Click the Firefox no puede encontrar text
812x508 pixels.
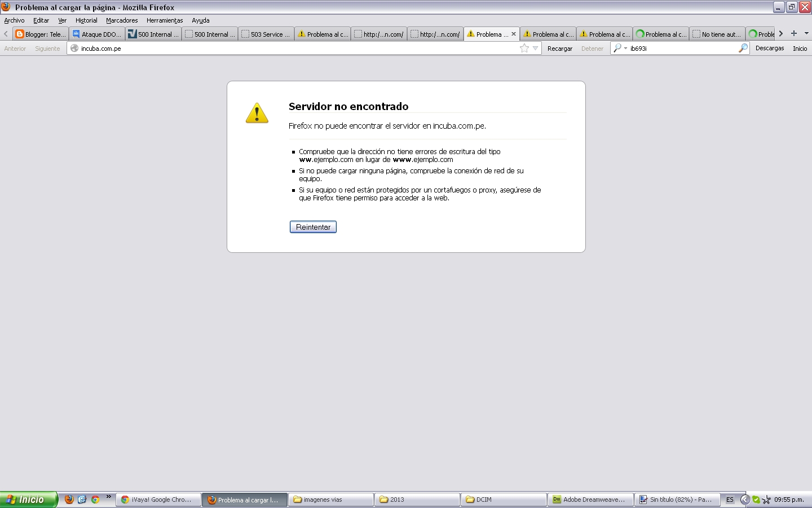pos(387,126)
